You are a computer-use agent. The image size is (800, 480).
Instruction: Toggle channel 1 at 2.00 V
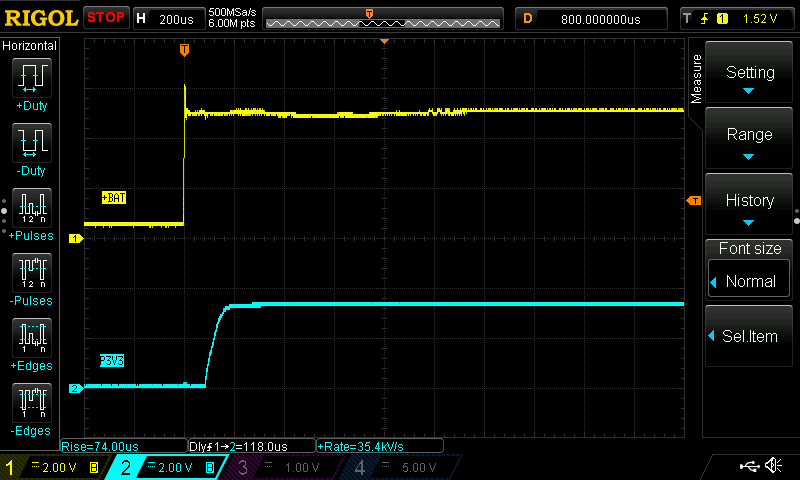point(54,467)
